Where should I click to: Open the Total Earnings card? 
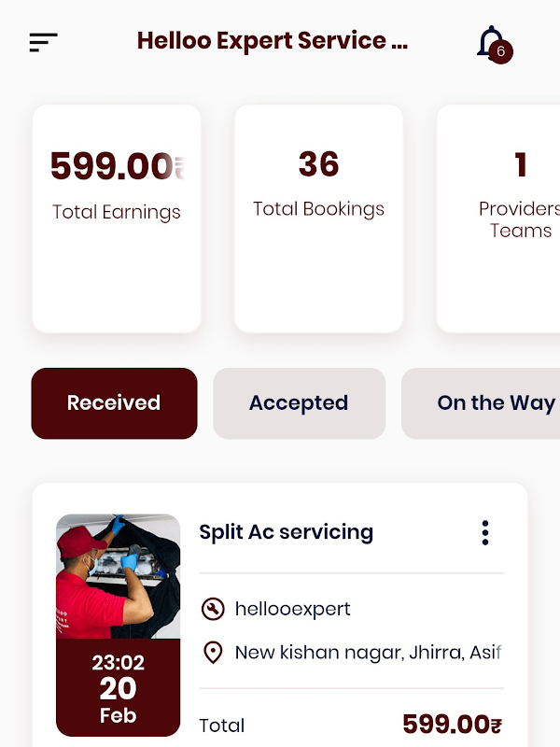coord(117,218)
